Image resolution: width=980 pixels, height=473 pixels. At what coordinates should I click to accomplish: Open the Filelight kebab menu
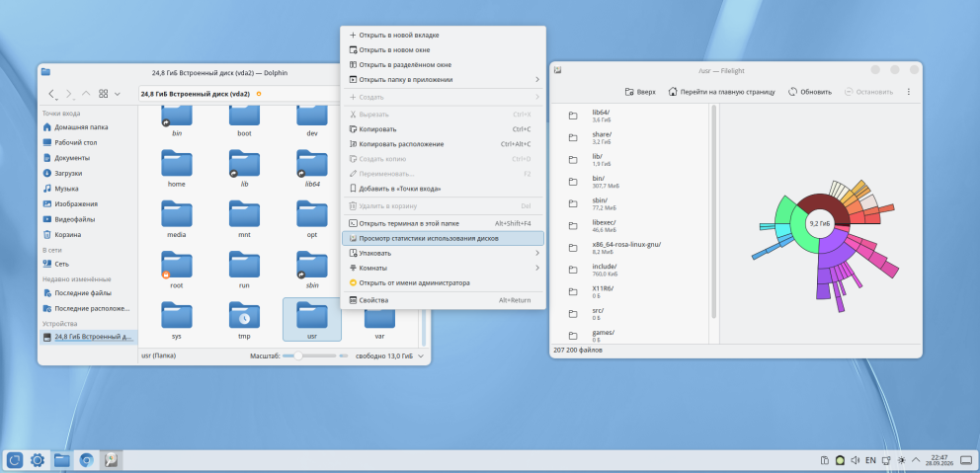click(908, 92)
